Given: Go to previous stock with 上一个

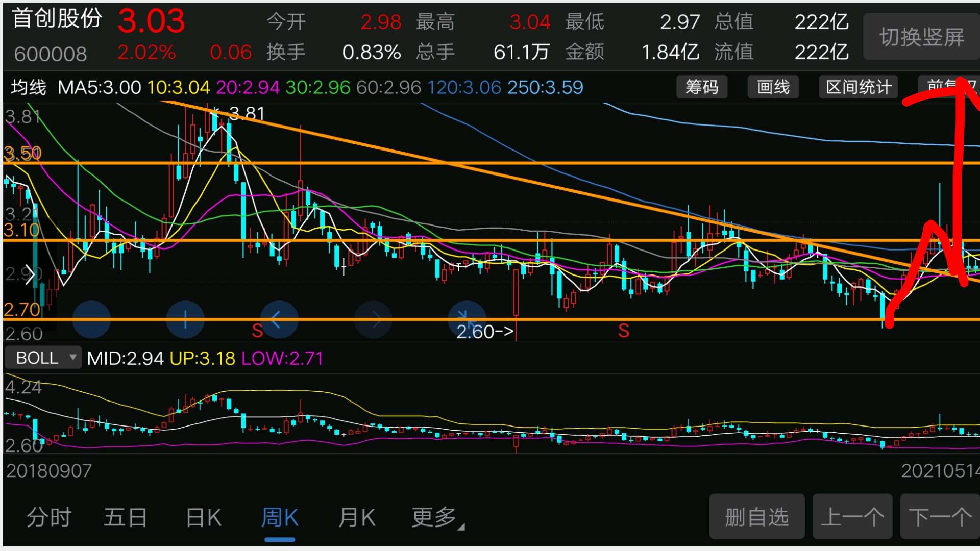Looking at the screenshot, I should coord(852,517).
